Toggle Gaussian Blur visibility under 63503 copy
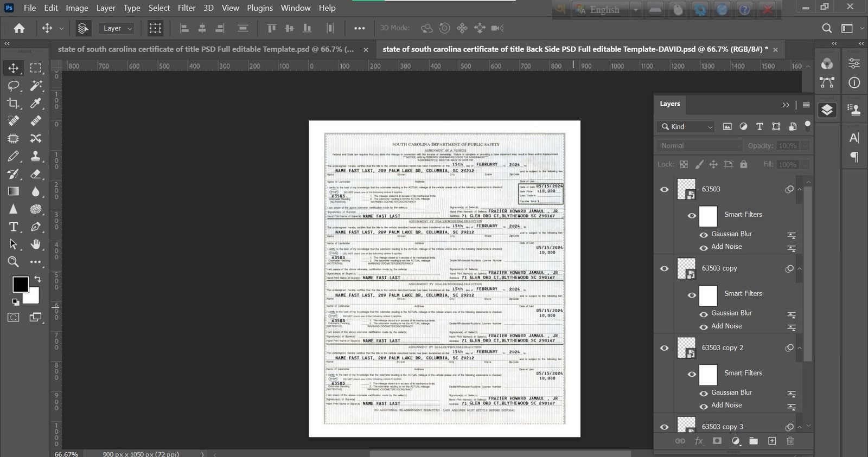 pos(704,314)
